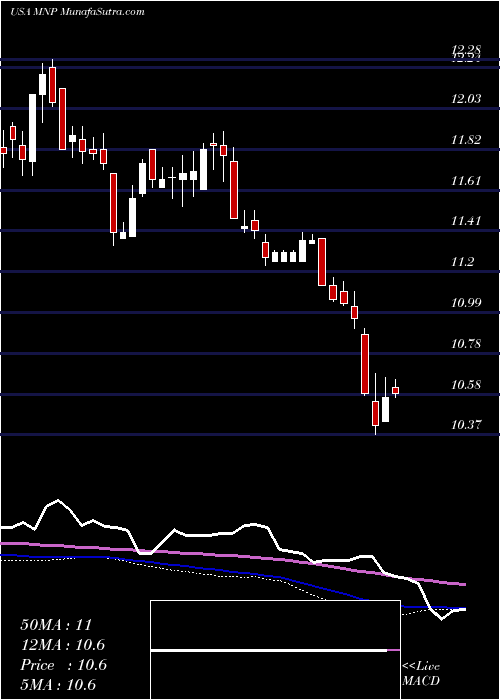Click the MACD box beside the Live MACD label
Viewport: 500px width, 700px height.
[275, 650]
